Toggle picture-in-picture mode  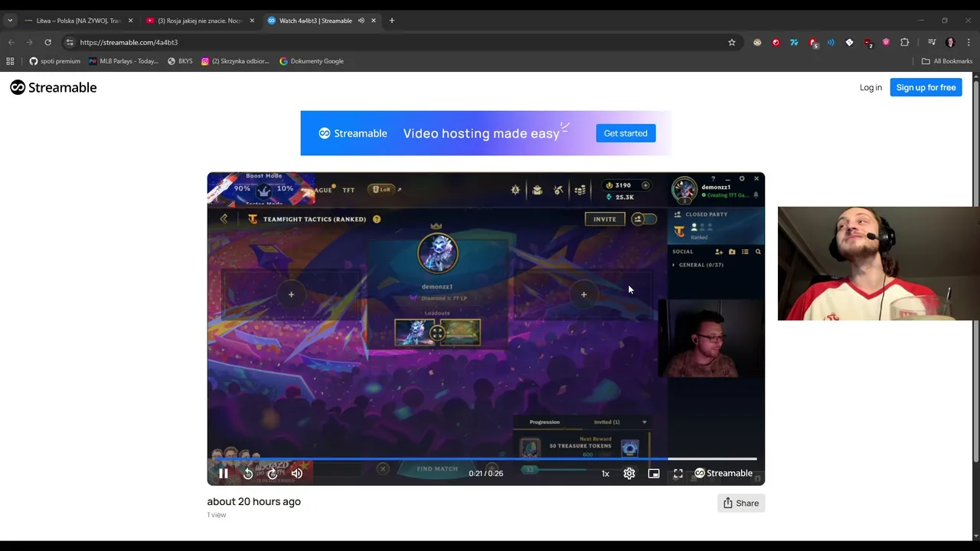(x=654, y=474)
